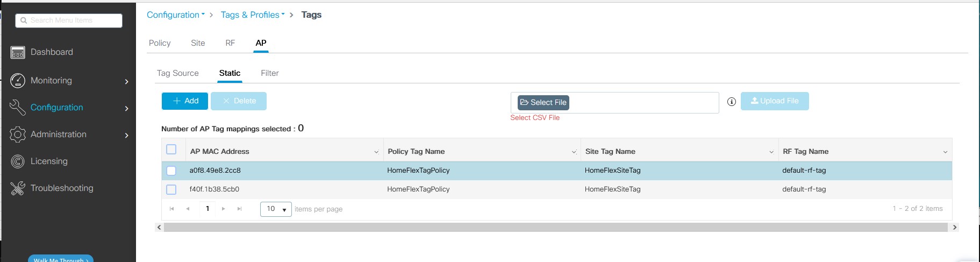
Task: Open the Tags & Profiles breadcrumb dropdown
Action: coord(253,15)
